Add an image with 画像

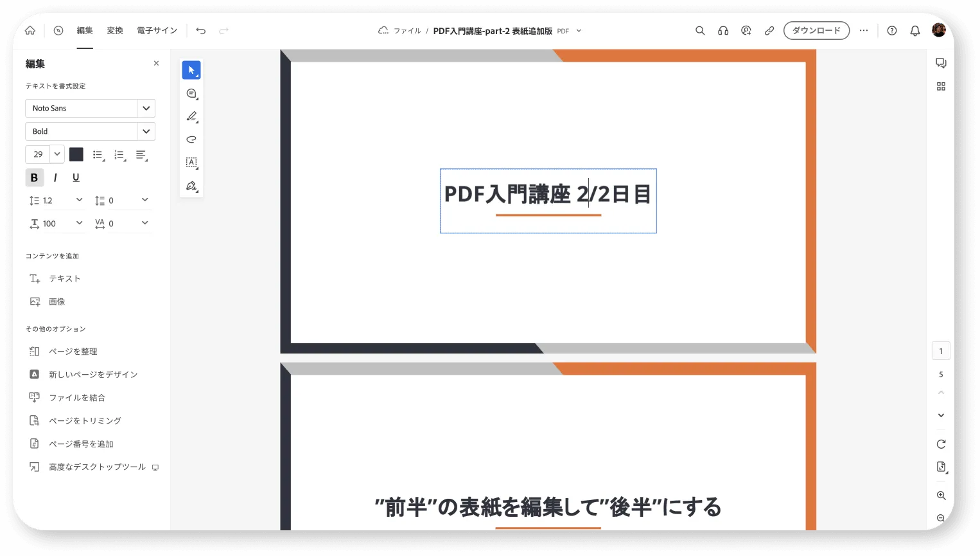[57, 301]
